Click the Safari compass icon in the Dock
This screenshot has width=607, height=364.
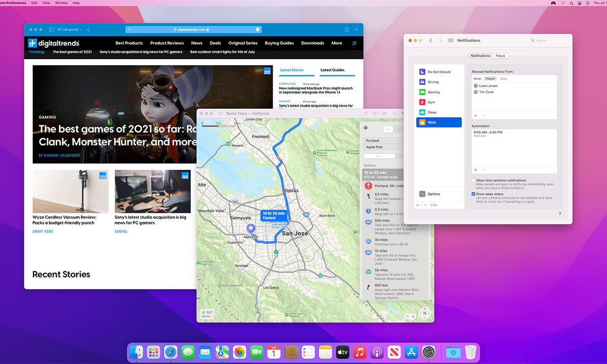click(x=170, y=352)
